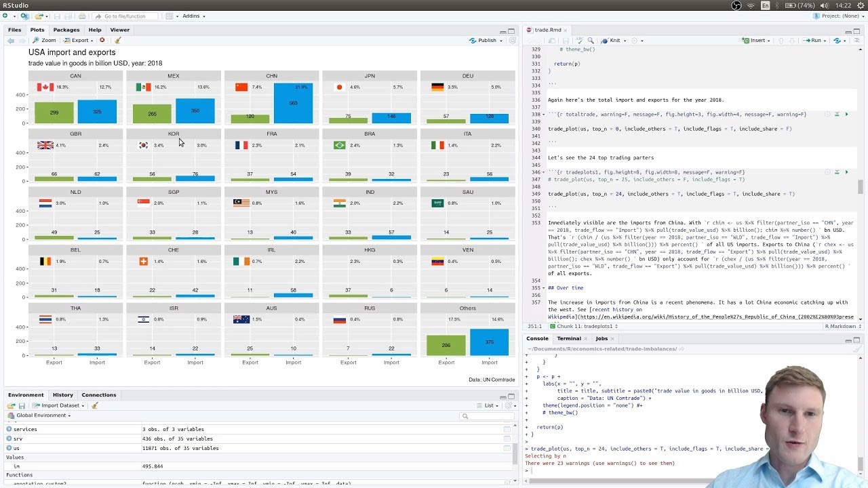Viewport: 868px width, 488px height.
Task: Expand the us data frame
Action: 9,448
